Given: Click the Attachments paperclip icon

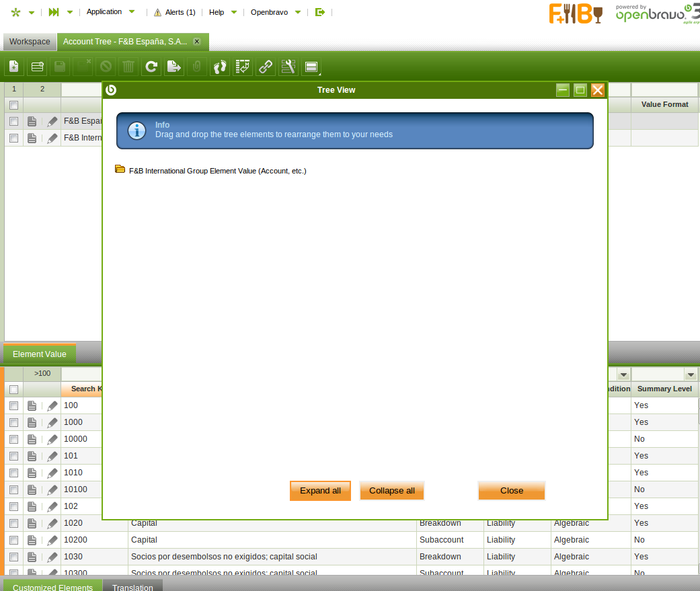Looking at the screenshot, I should pyautogui.click(x=197, y=67).
